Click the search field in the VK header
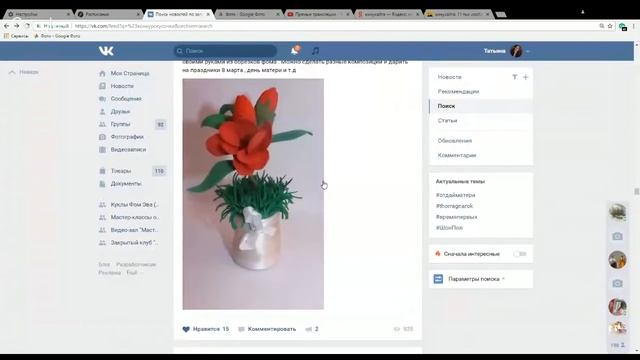 coord(225,51)
